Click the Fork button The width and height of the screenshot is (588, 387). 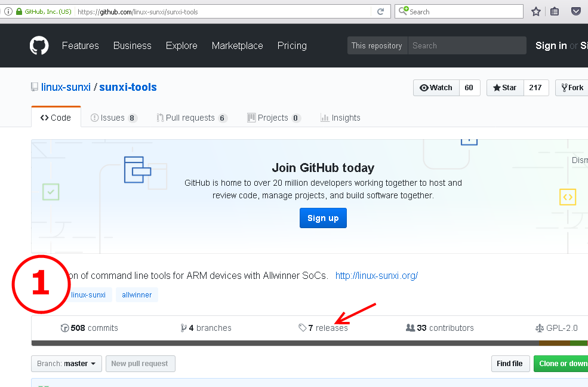click(x=571, y=88)
